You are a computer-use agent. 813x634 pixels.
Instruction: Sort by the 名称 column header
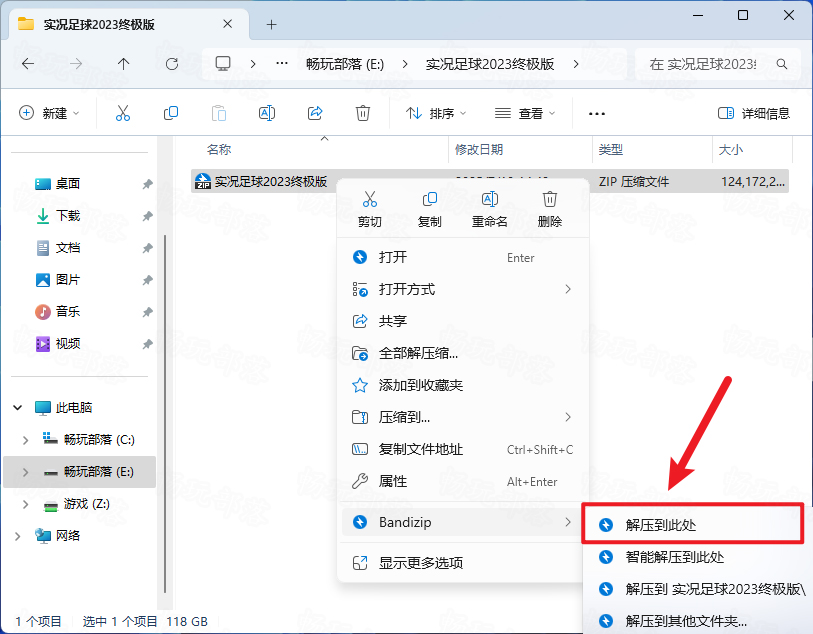click(x=219, y=150)
